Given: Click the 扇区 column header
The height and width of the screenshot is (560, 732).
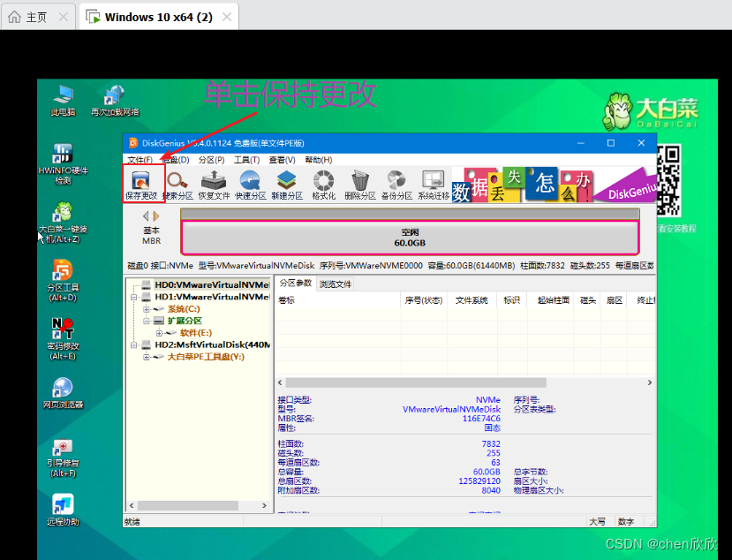Looking at the screenshot, I should pos(614,300).
